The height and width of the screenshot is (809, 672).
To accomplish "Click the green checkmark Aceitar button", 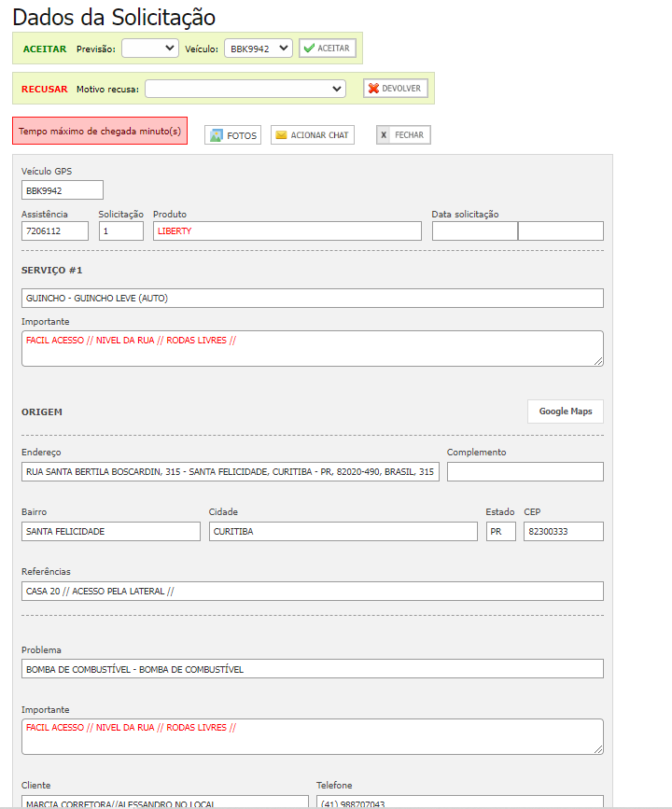I will pos(327,48).
